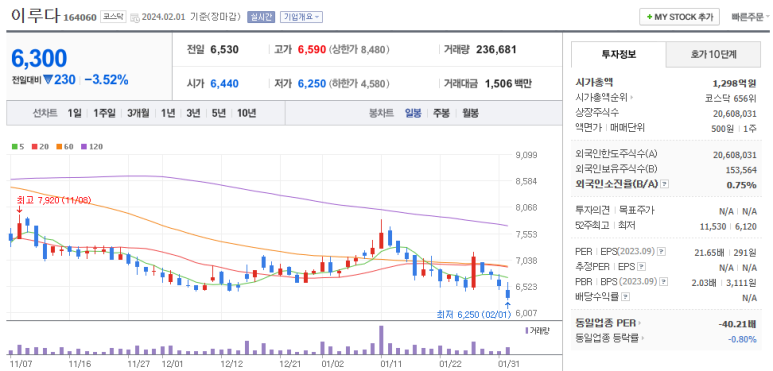The height and width of the screenshot is (371, 773).
Task: Open help icon next to PBR BPS(2023.09)
Action: [x=664, y=282]
